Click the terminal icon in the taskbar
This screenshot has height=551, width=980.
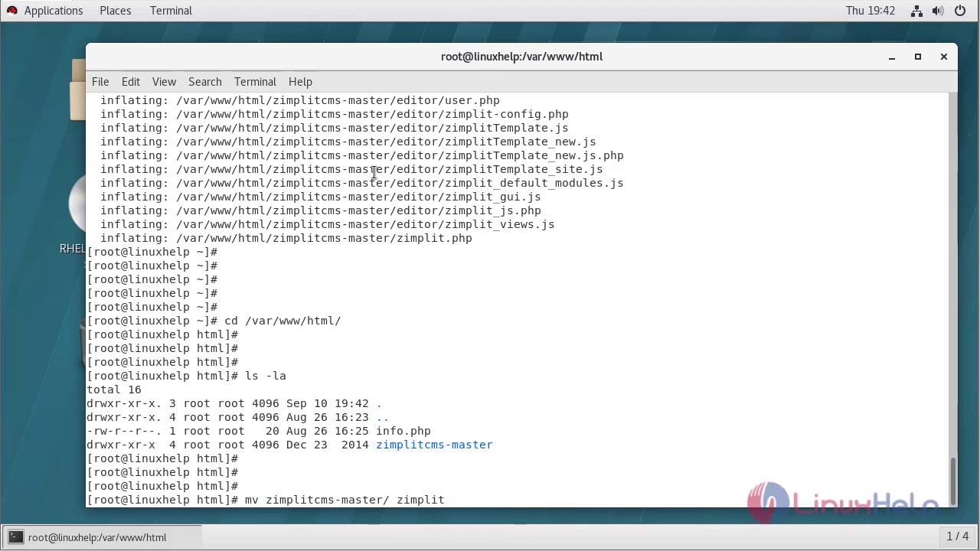point(15,537)
